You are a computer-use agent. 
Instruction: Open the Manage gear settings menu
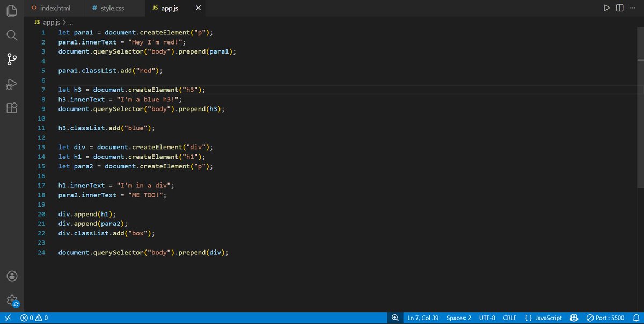pos(12,300)
